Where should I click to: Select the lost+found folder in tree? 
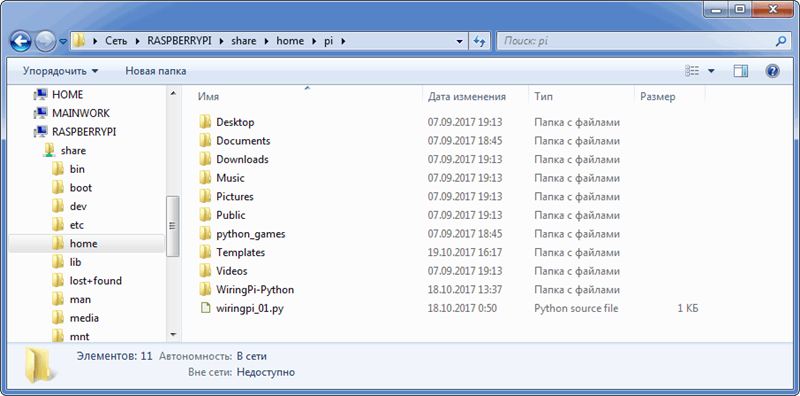[87, 281]
